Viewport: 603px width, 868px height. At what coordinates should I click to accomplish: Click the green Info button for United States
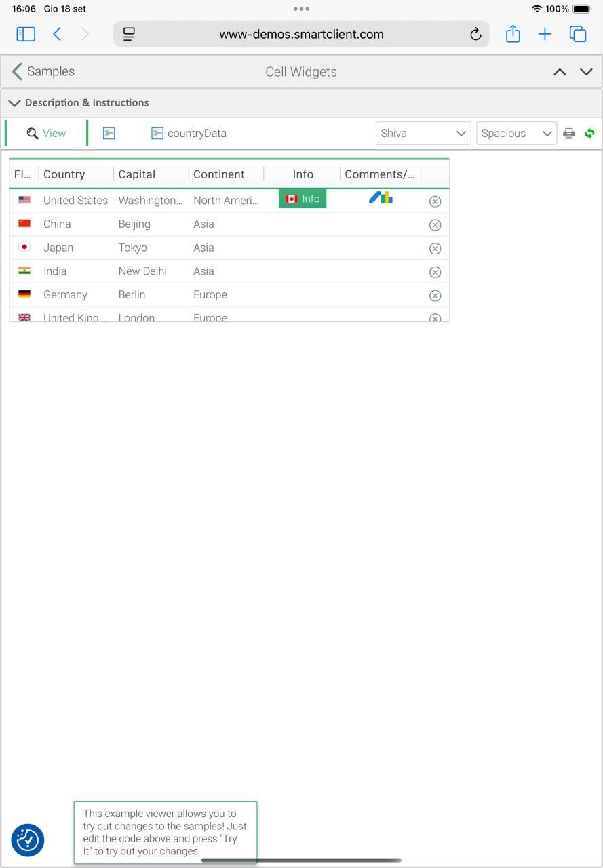303,199
